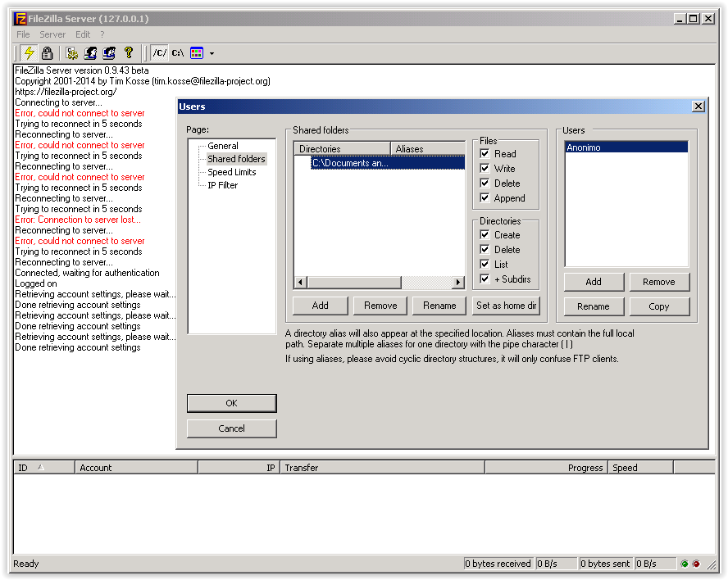Click the lightning bolt connect toolbar icon
This screenshot has height=580, width=728.
pos(30,53)
